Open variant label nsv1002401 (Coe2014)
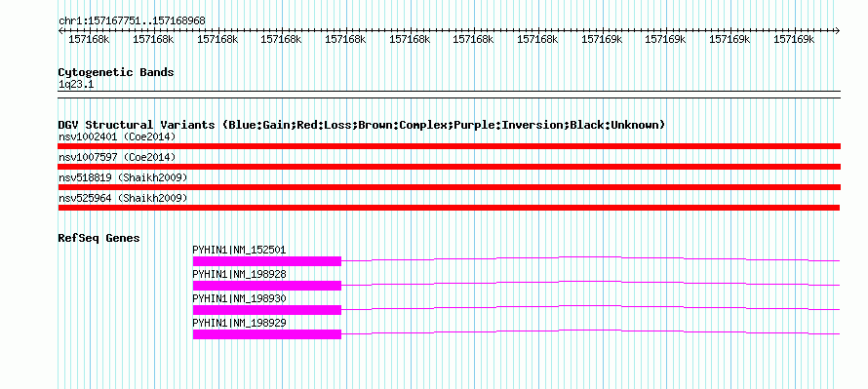This screenshot has width=868, height=389. pyautogui.click(x=117, y=136)
